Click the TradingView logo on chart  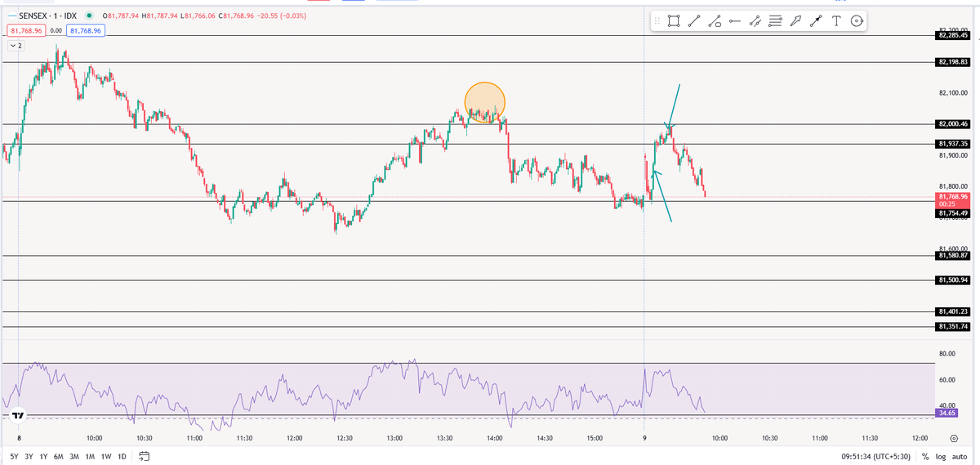point(19,415)
